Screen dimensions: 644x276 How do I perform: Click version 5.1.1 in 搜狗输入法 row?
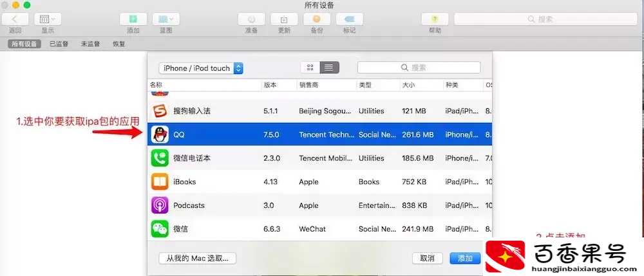(x=271, y=111)
